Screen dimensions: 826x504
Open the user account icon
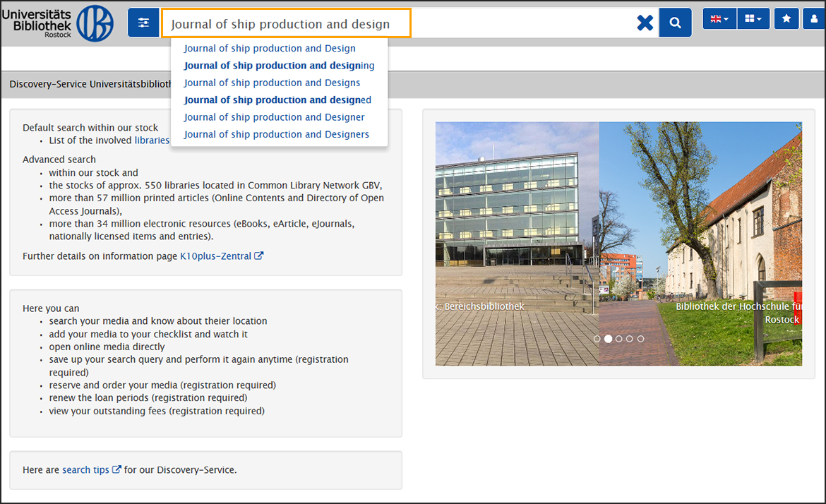815,19
